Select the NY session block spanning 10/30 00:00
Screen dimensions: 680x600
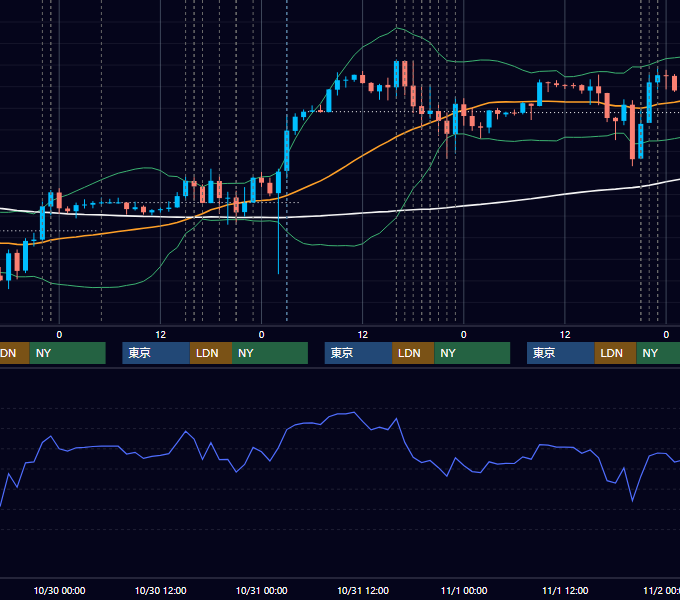pos(68,353)
